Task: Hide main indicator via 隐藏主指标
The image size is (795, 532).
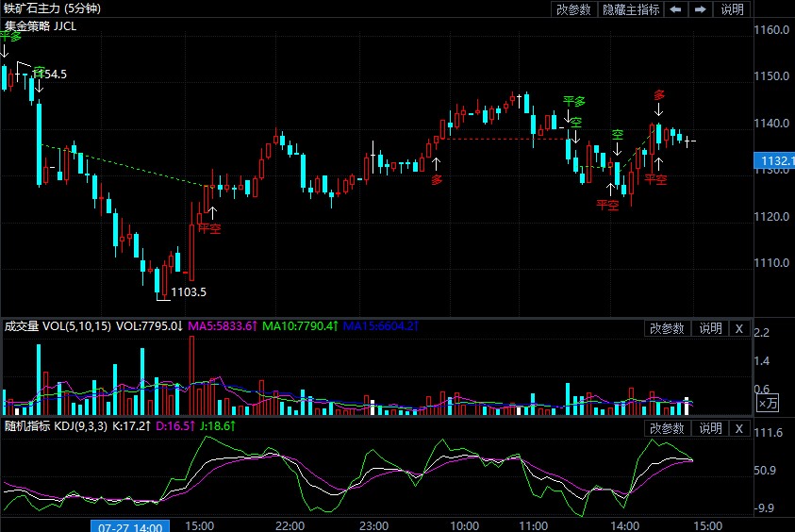Action: pos(631,9)
